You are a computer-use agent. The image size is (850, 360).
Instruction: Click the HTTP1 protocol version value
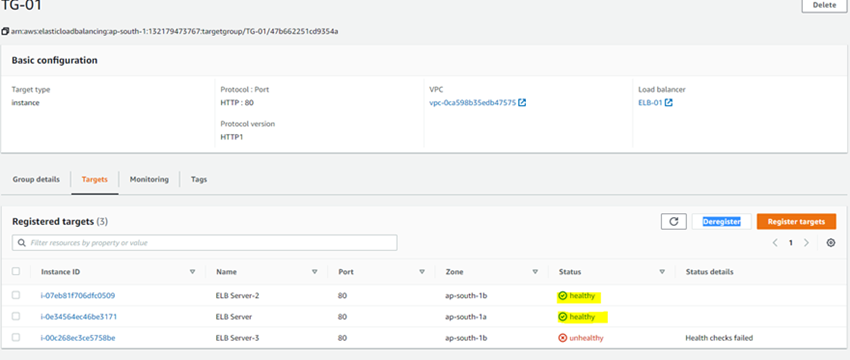click(x=232, y=137)
